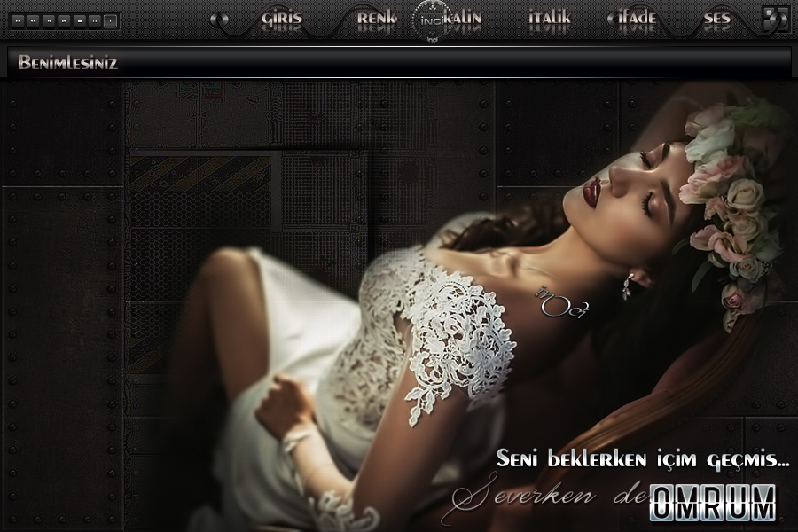Click the square icon at top right corner
This screenshot has height=532, width=798.
pyautogui.click(x=775, y=19)
